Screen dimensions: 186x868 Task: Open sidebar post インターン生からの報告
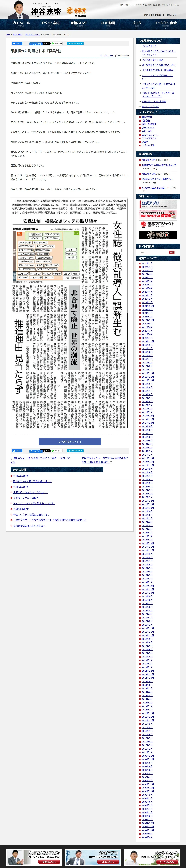tap(153, 188)
